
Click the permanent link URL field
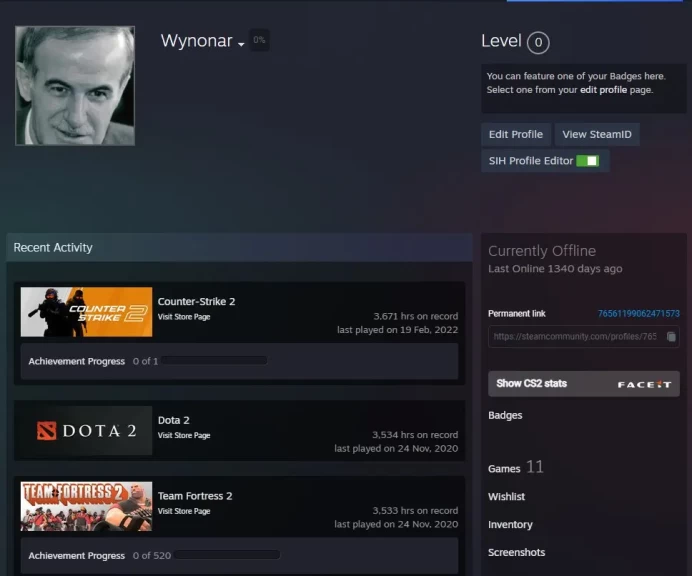coord(584,337)
